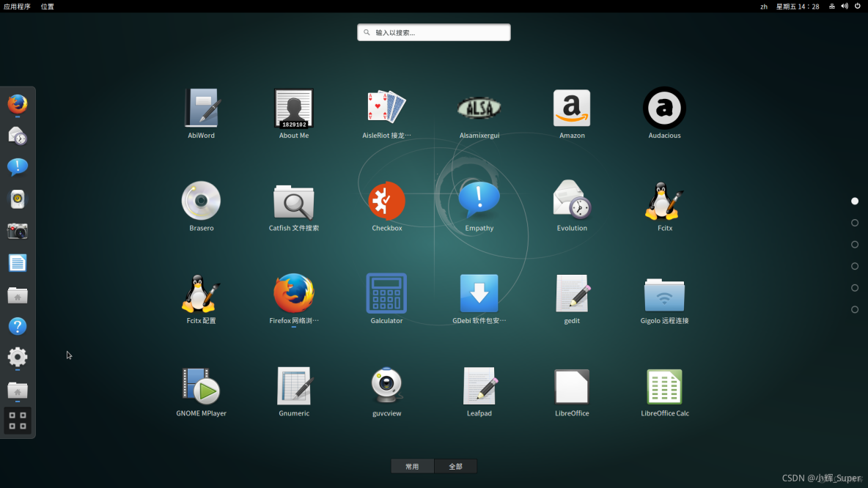
Task: Open the camera dock icon
Action: [x=17, y=232]
